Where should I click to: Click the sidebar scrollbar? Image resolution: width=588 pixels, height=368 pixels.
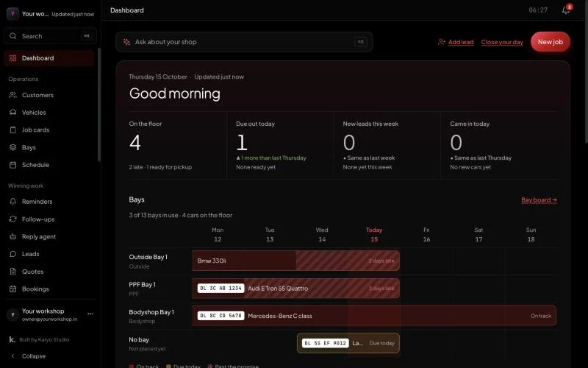tap(99, 105)
